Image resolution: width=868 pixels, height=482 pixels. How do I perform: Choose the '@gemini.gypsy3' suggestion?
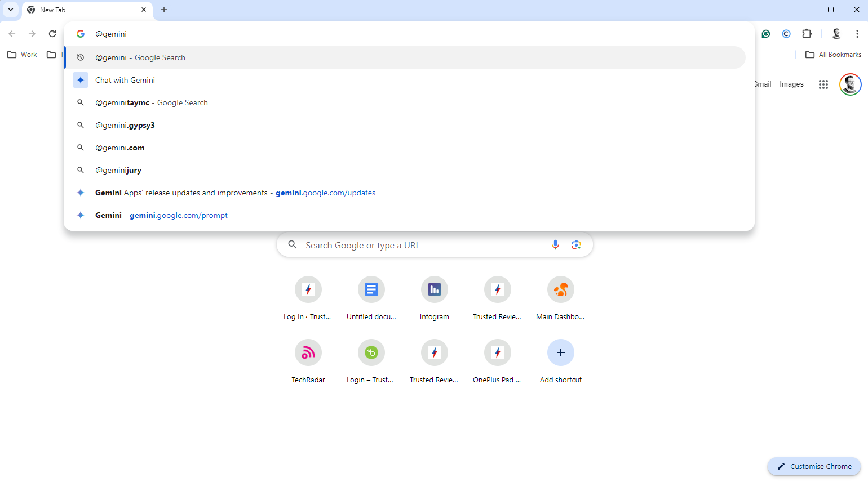pos(405,125)
